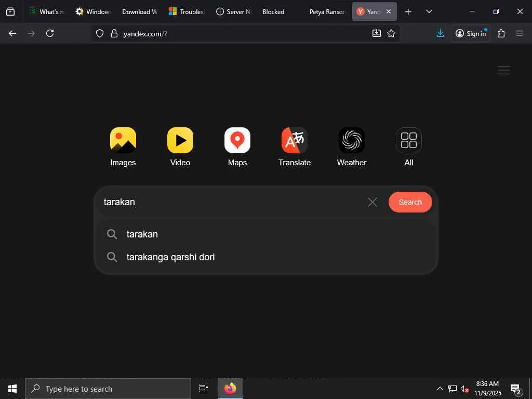Switch to the Troubleshoot tab

point(187,11)
